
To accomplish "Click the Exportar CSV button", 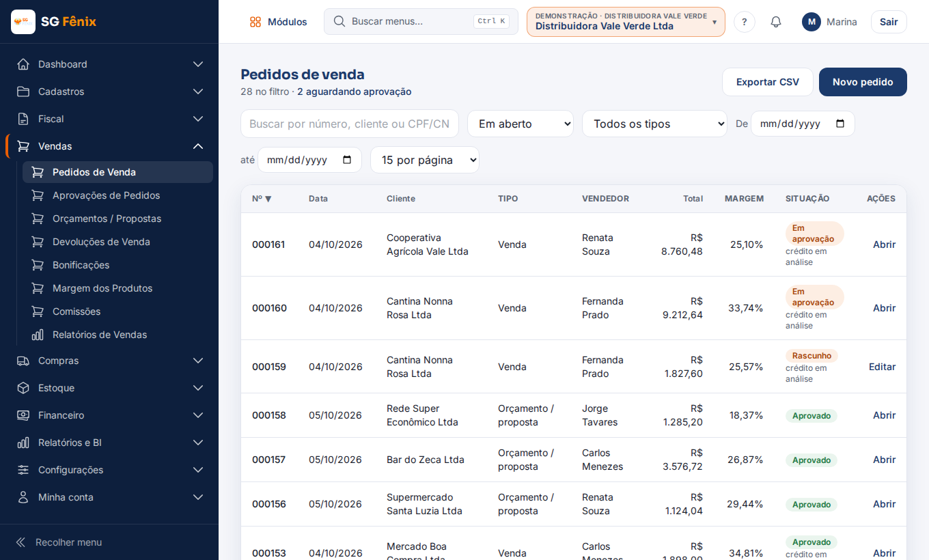I will [x=768, y=82].
